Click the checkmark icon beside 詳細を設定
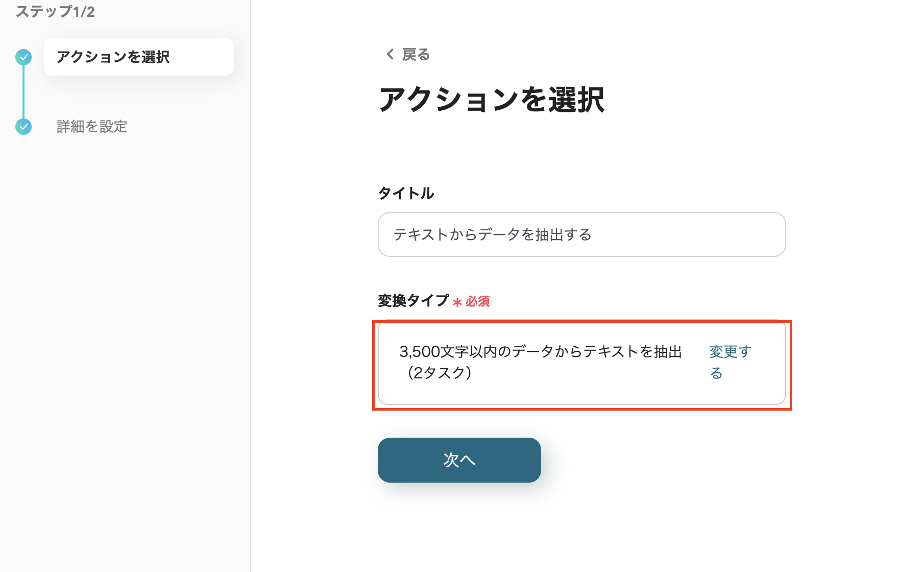The width and height of the screenshot is (924, 572). tap(23, 126)
